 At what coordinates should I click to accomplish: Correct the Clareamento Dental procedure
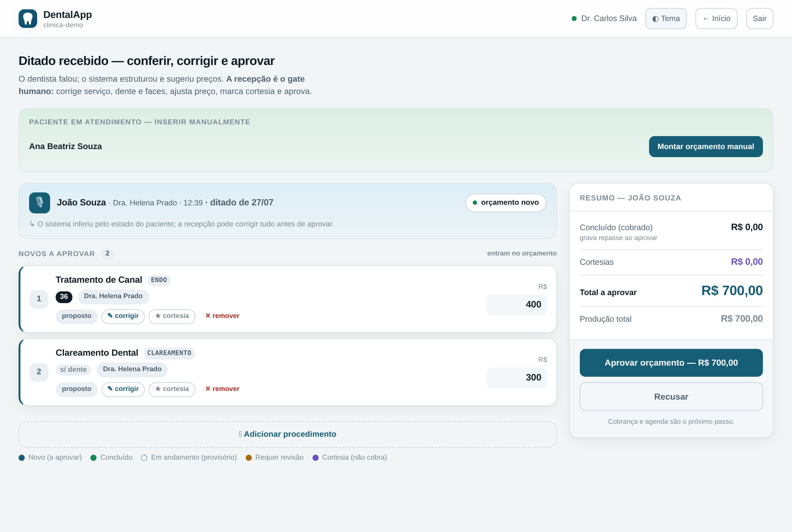[123, 389]
